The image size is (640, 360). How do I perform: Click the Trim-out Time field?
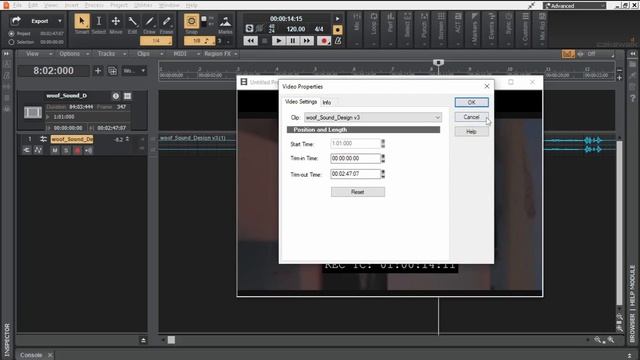coord(355,174)
